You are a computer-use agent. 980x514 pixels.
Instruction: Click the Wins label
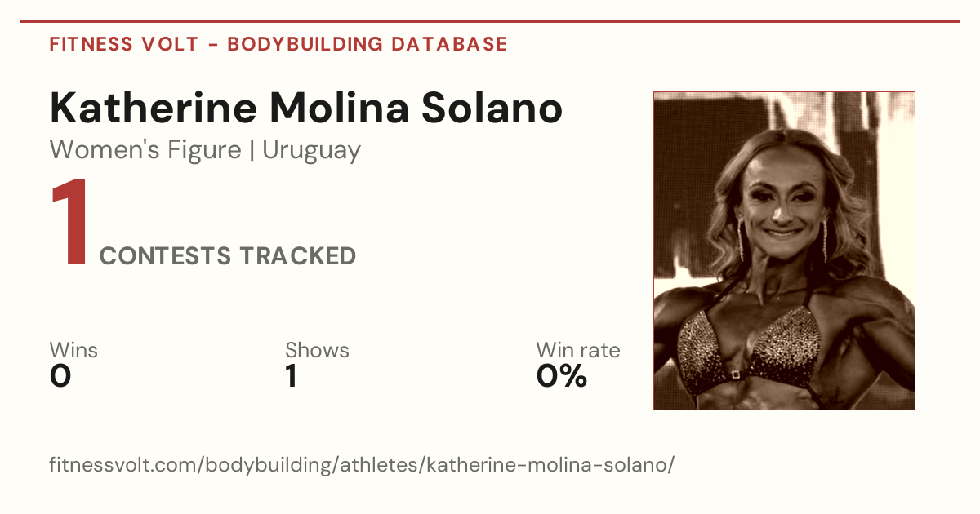[x=73, y=350]
